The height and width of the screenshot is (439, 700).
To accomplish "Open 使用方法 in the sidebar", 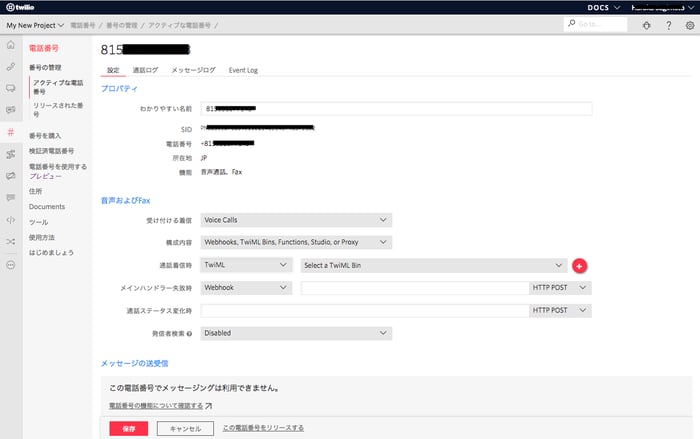I will click(42, 237).
